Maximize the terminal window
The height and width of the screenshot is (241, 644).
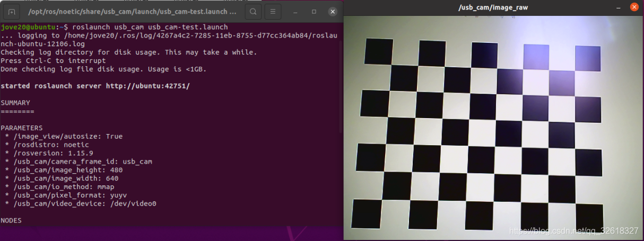314,11
